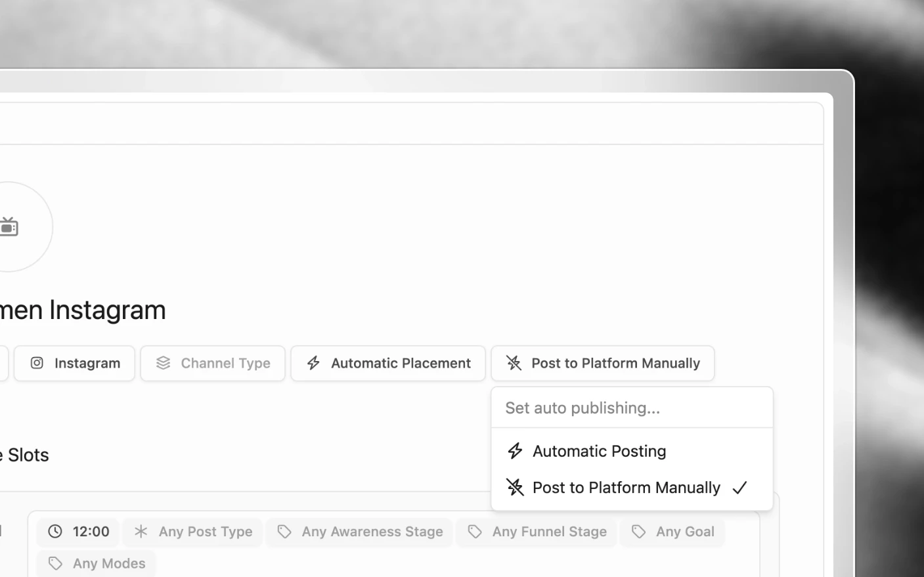Click the tag icon of Any Funnel Stage

pos(475,532)
